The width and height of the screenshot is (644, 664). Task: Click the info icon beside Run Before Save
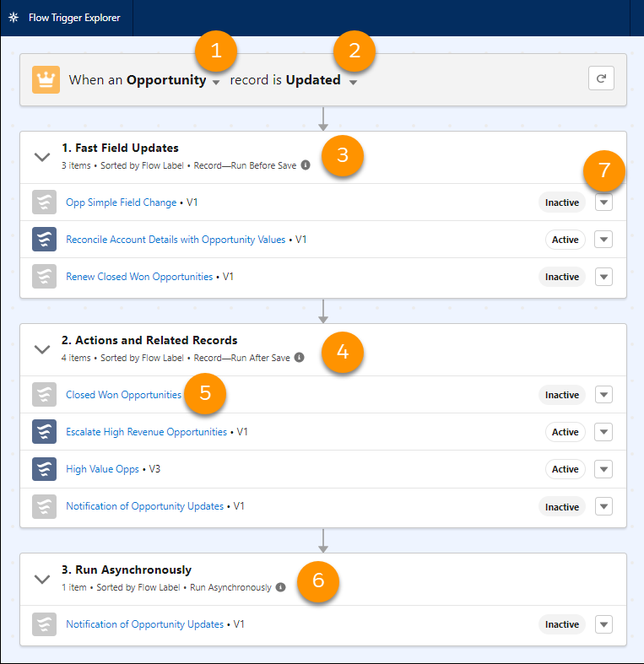point(306,165)
